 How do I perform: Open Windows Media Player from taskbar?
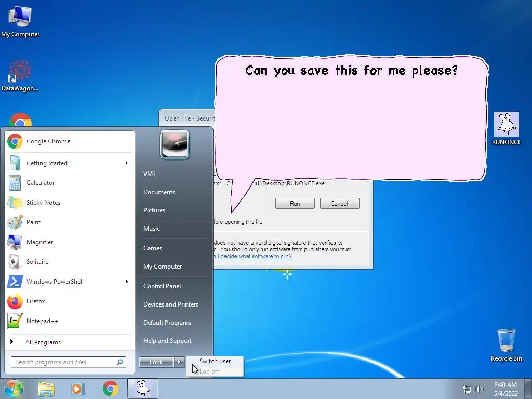pos(78,389)
